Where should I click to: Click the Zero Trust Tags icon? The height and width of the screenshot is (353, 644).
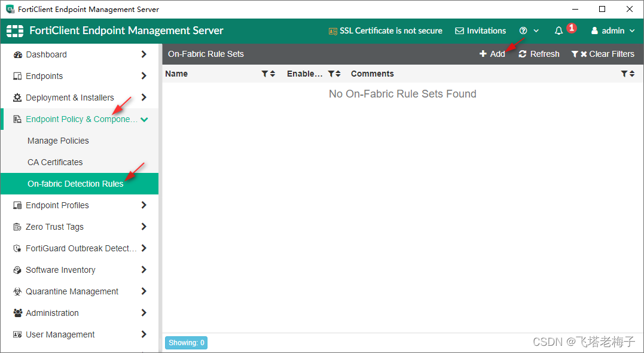tap(18, 227)
